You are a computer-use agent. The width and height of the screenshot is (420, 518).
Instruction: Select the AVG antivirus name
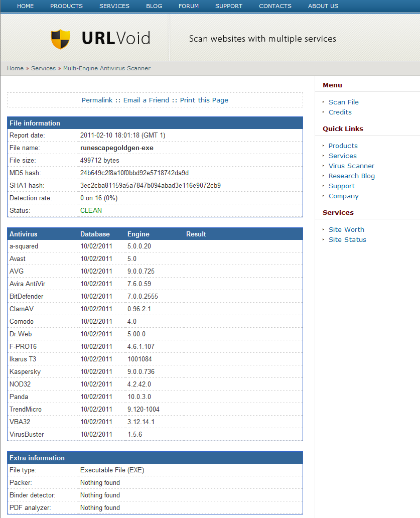[x=17, y=271]
